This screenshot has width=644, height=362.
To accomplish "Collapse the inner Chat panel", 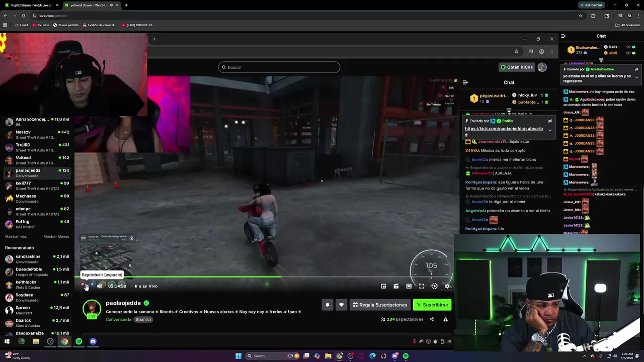I will (x=465, y=82).
